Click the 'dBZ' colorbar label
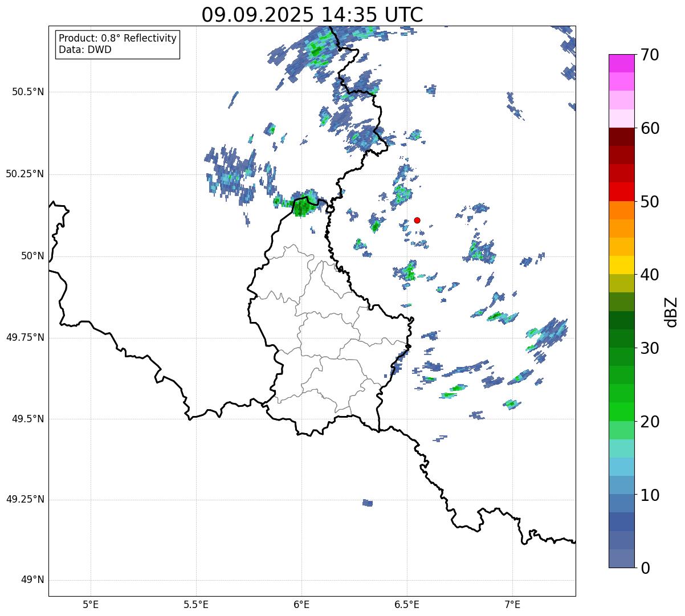 671,311
